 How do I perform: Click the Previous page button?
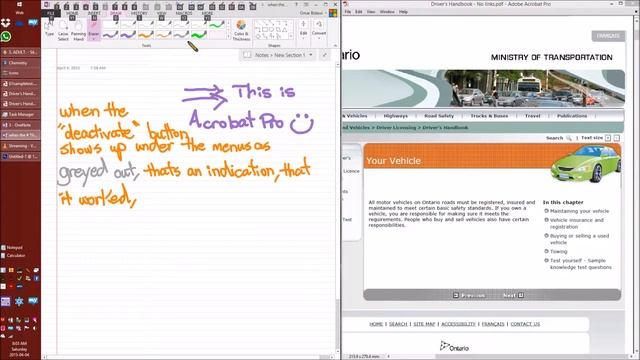point(469,295)
